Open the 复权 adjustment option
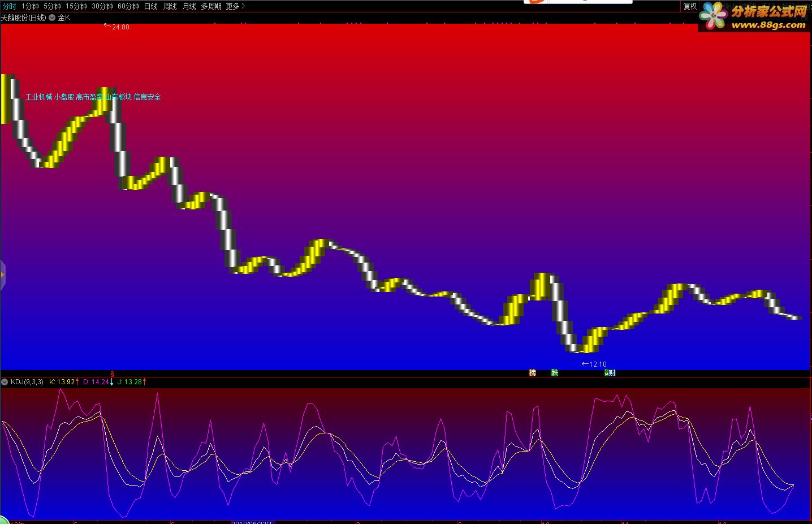 (690, 6)
